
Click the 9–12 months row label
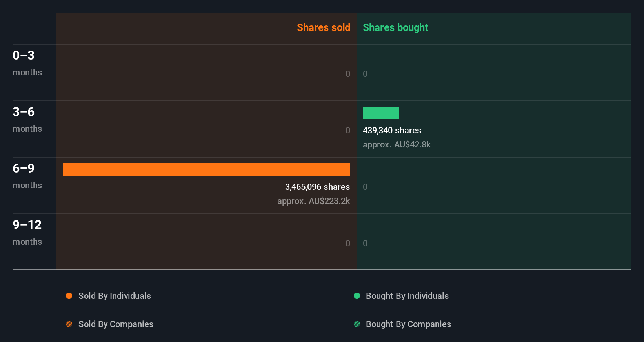click(x=27, y=232)
